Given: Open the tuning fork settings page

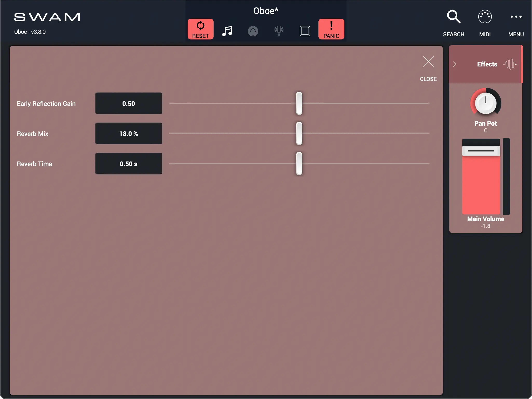Looking at the screenshot, I should 279,31.
